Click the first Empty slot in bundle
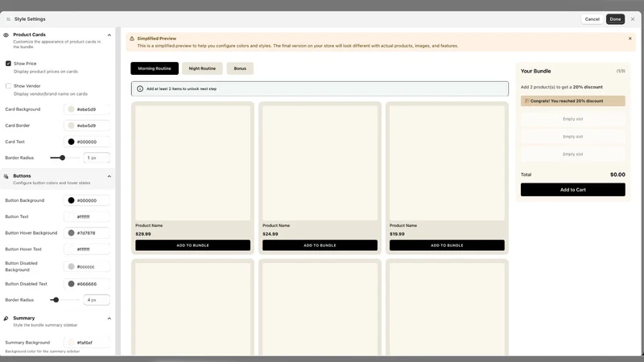Image resolution: width=644 pixels, height=362 pixels. pos(573,119)
